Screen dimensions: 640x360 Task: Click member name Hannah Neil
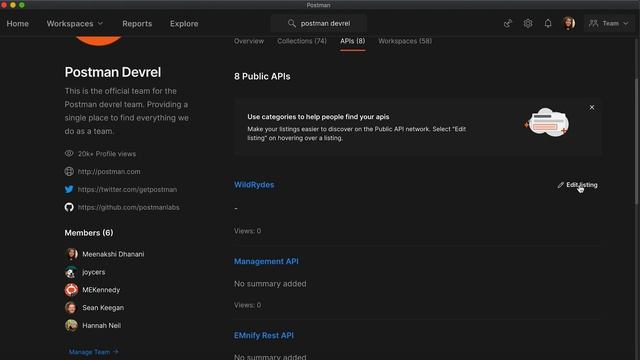coord(102,325)
